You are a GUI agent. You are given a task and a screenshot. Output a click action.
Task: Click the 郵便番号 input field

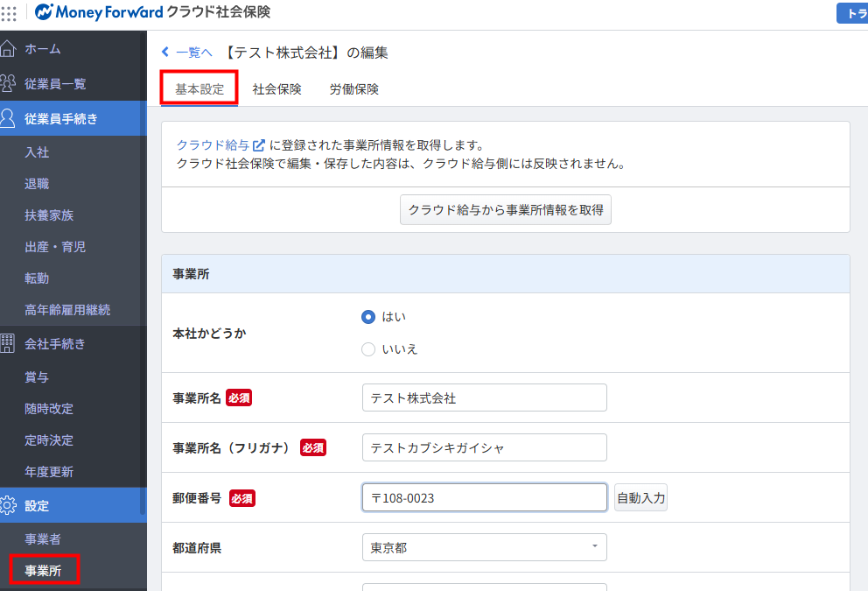pos(485,497)
